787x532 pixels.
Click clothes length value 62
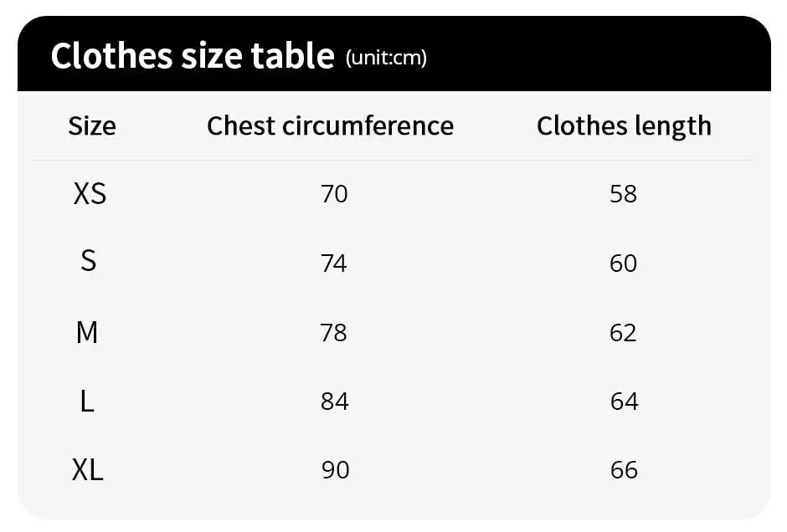pos(624,333)
